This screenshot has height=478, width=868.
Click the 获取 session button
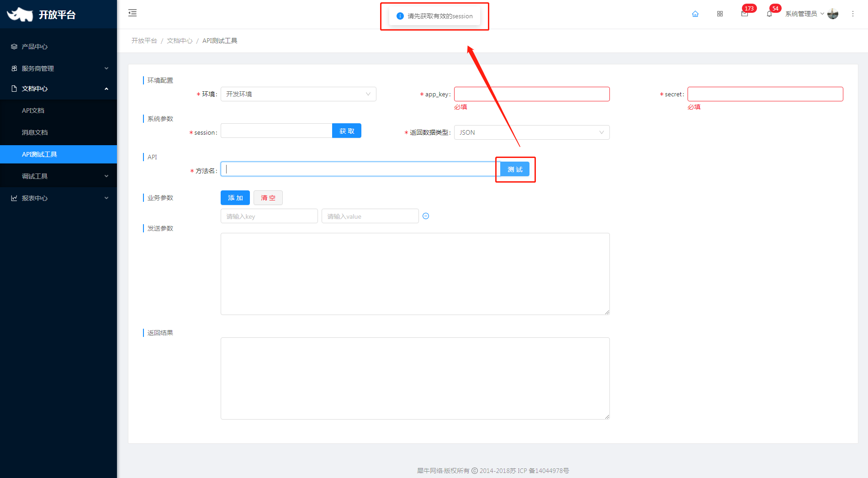tap(347, 131)
